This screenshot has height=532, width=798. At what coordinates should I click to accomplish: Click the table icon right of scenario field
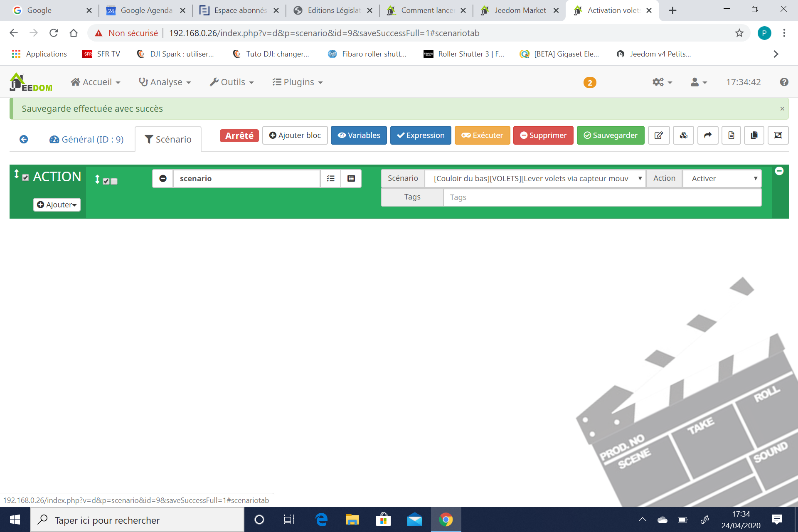351,178
